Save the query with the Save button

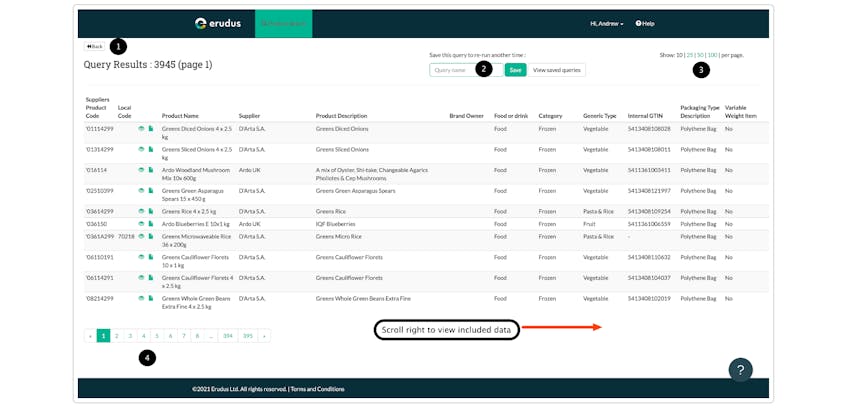tap(516, 70)
